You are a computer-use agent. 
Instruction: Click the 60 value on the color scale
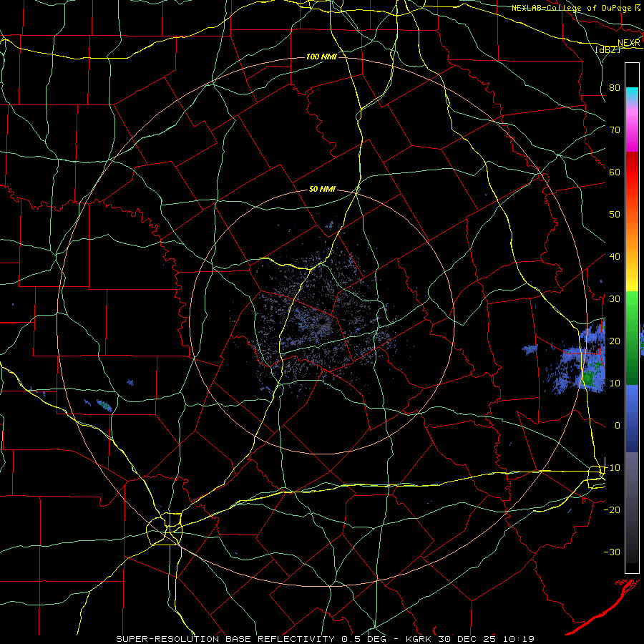point(615,172)
